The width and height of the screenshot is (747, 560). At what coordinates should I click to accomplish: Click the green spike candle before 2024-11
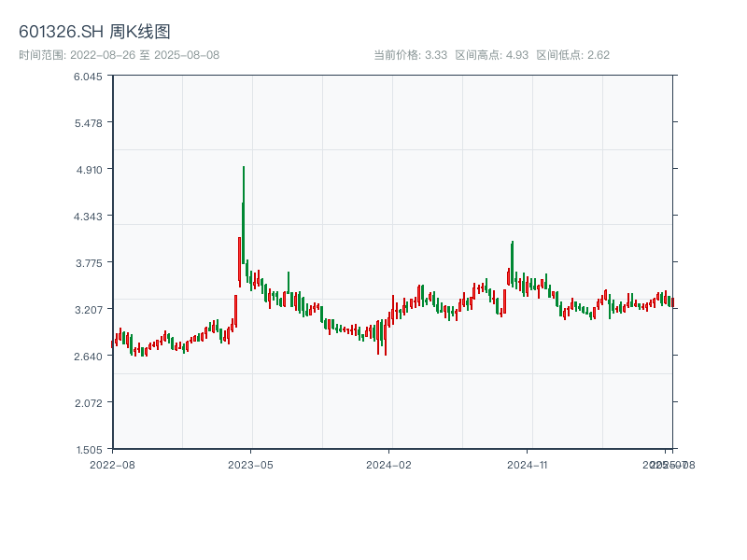(513, 261)
